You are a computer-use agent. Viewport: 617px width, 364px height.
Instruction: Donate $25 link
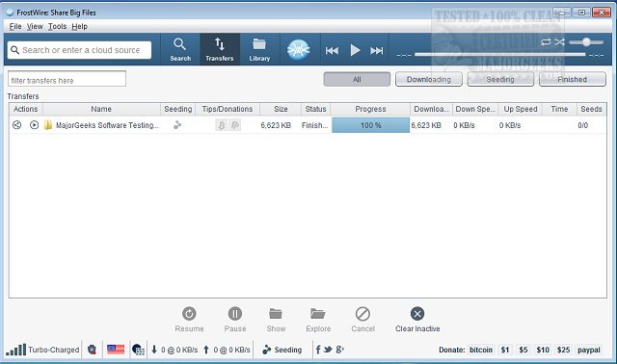(x=563, y=350)
